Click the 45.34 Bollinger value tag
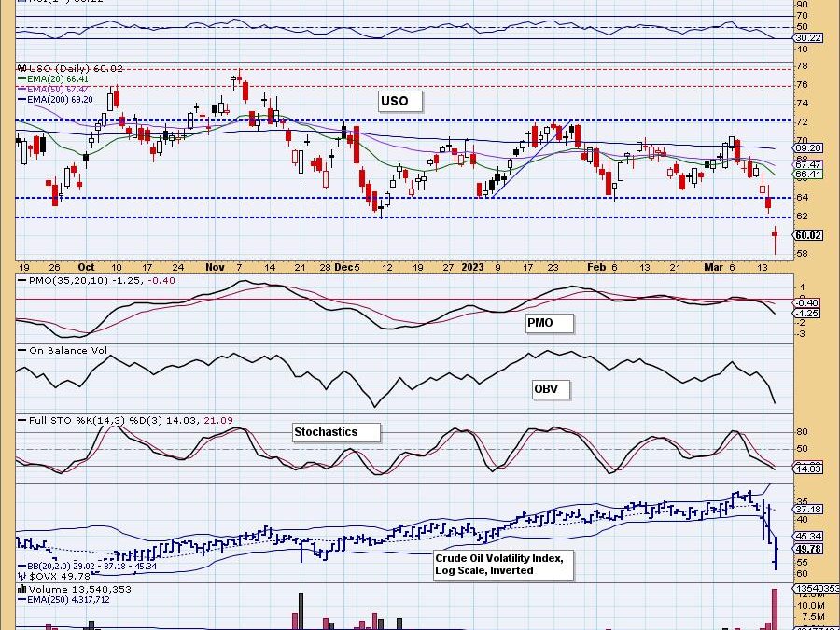The height and width of the screenshot is (630, 840). pos(808,537)
